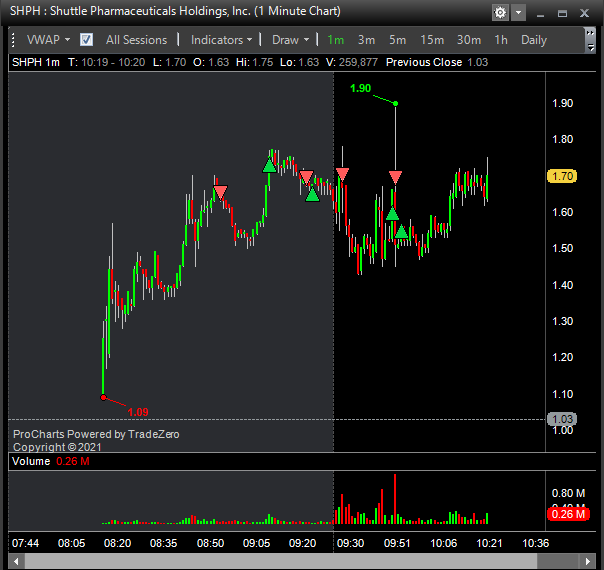Expand the dropdown arrow beside the gear
This screenshot has height=570, width=604.
point(518,13)
